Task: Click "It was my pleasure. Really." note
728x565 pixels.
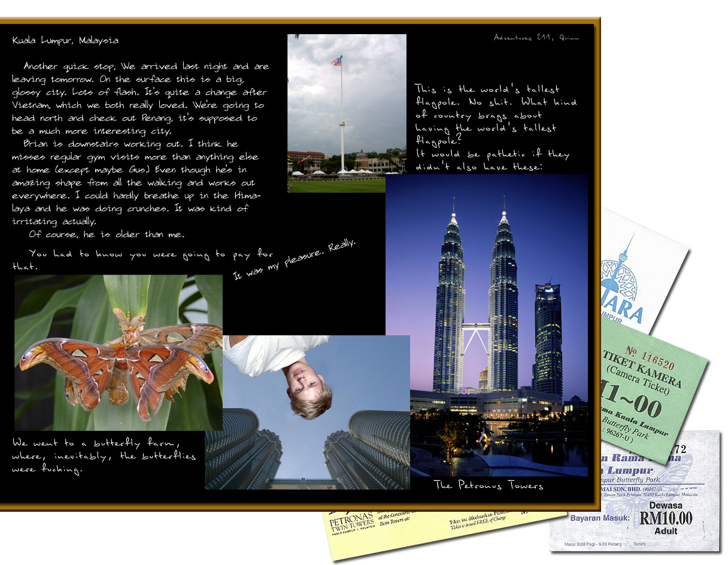Action: (295, 260)
